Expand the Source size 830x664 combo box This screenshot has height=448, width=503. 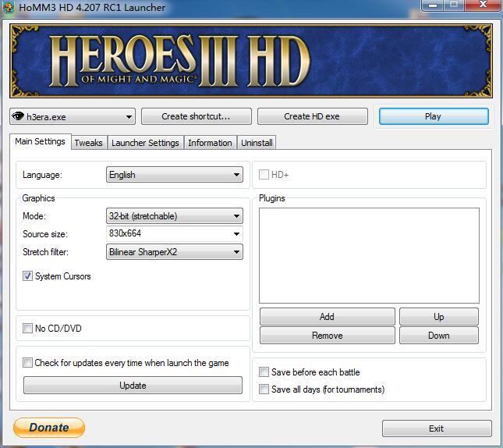point(175,233)
